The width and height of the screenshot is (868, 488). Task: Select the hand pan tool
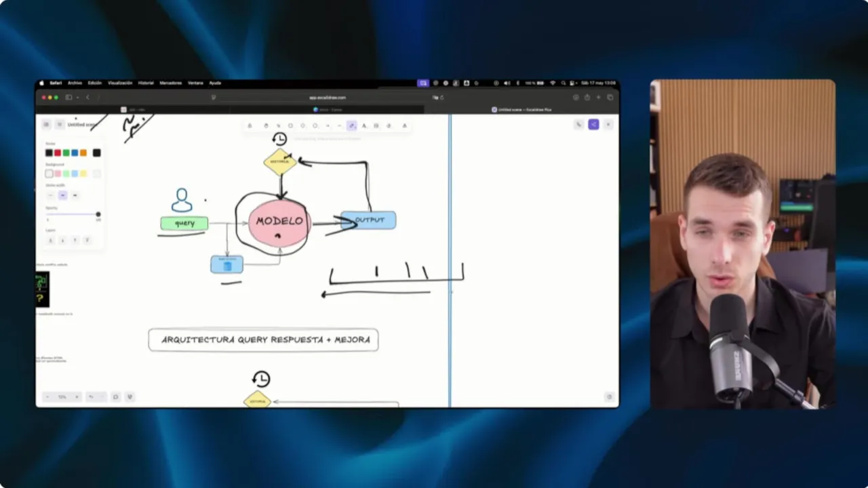click(x=266, y=125)
